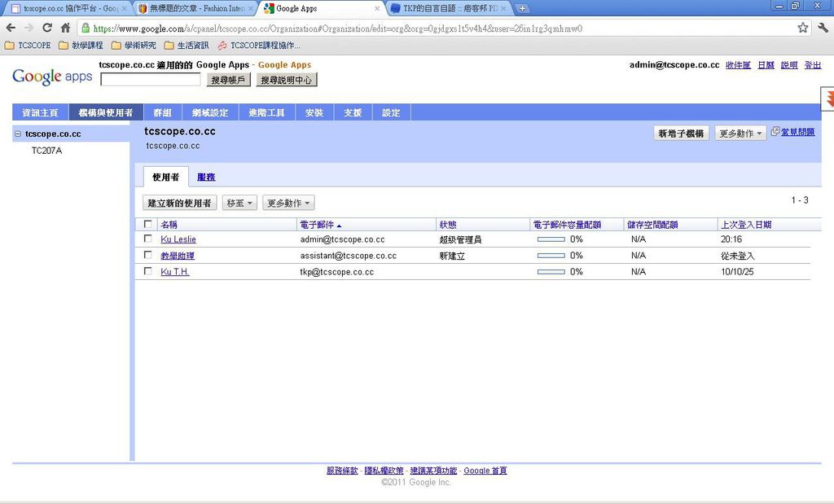Select the TC207A sub-organization

coord(46,151)
